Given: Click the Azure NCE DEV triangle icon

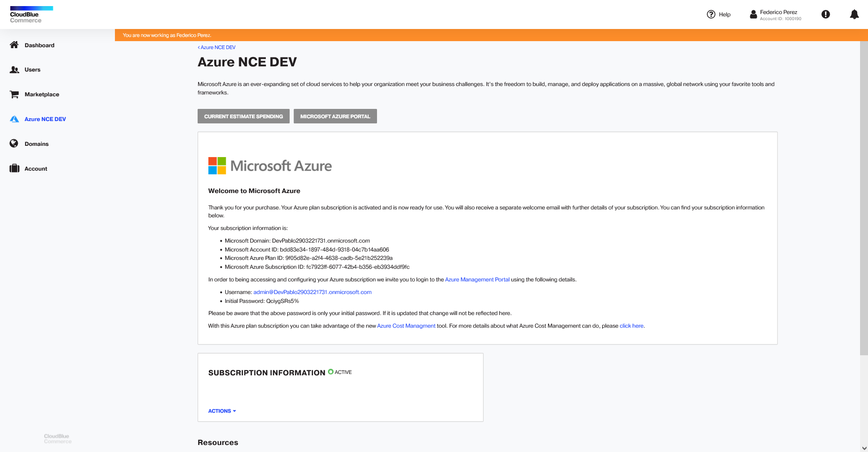Looking at the screenshot, I should pos(14,119).
